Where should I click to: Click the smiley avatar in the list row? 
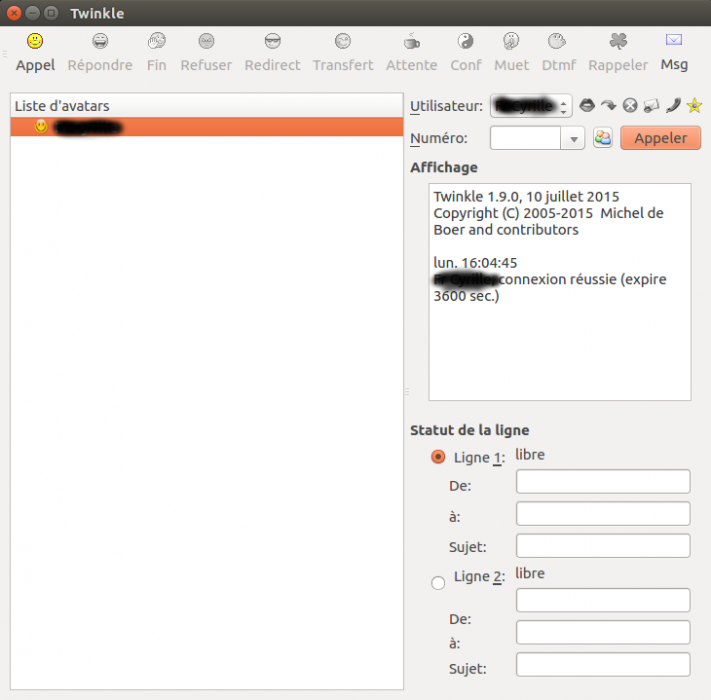coord(41,126)
